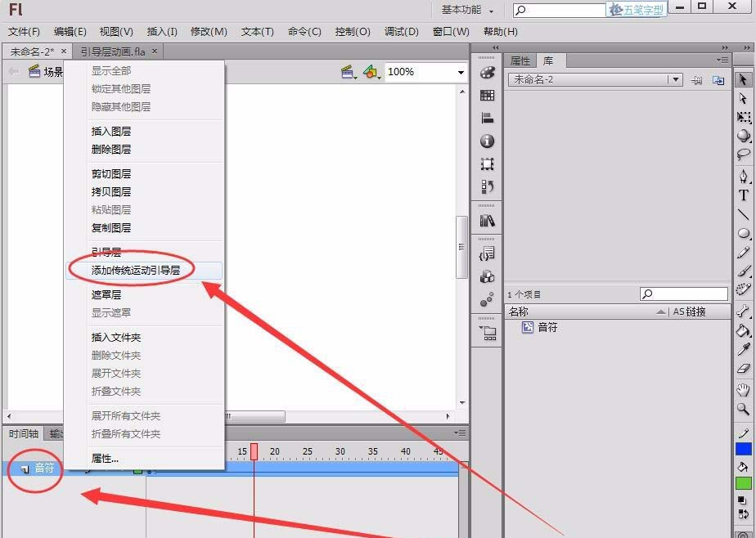Select the Paint Bucket tool

coord(743,330)
